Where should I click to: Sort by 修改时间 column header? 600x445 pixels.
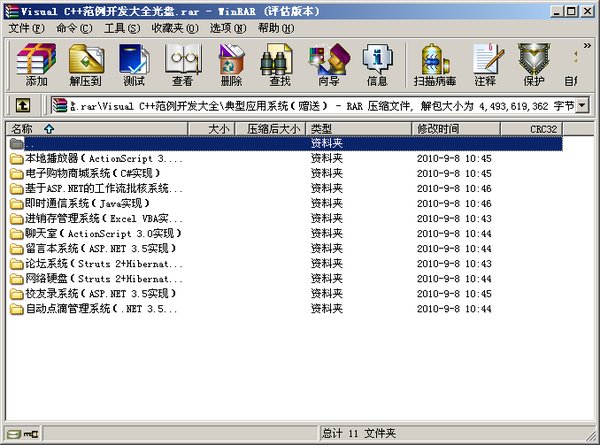click(456, 129)
